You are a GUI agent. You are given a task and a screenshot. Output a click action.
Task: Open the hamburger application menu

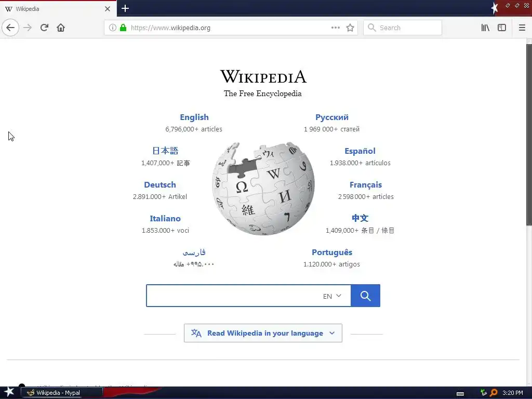tap(522, 28)
